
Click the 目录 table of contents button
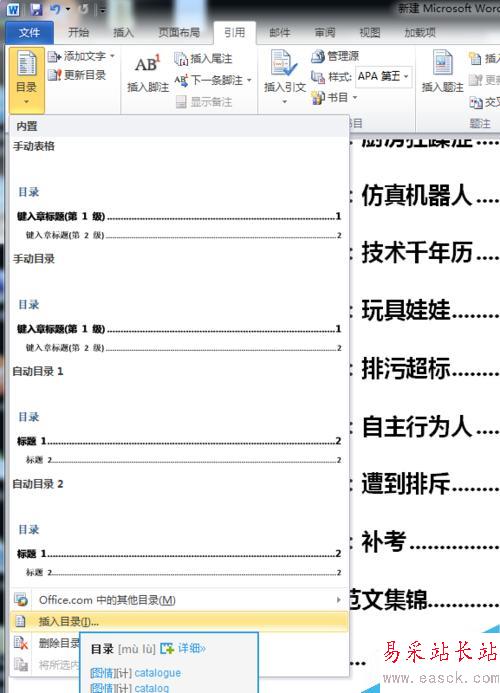click(27, 78)
